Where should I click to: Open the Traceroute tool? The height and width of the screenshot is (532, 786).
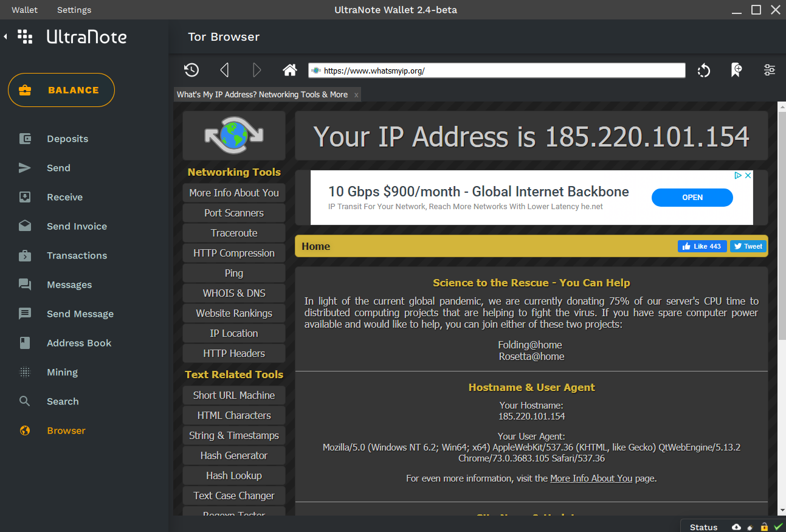click(234, 233)
